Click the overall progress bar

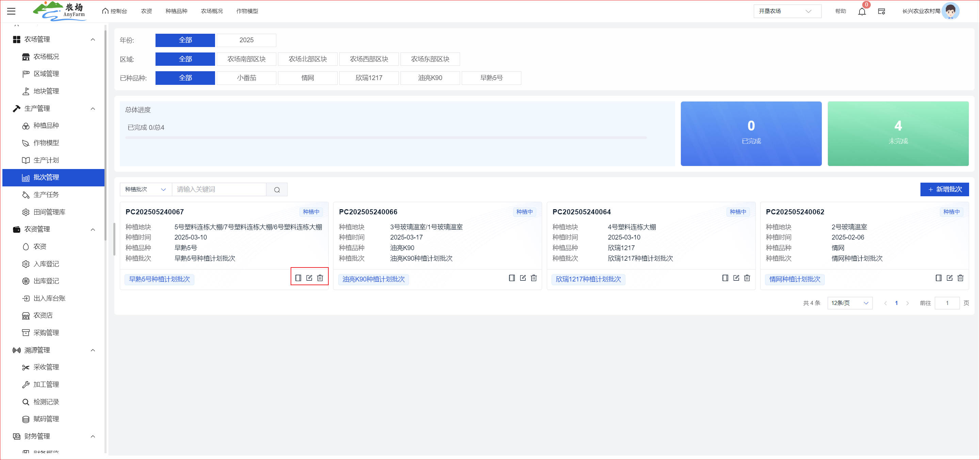pos(386,137)
